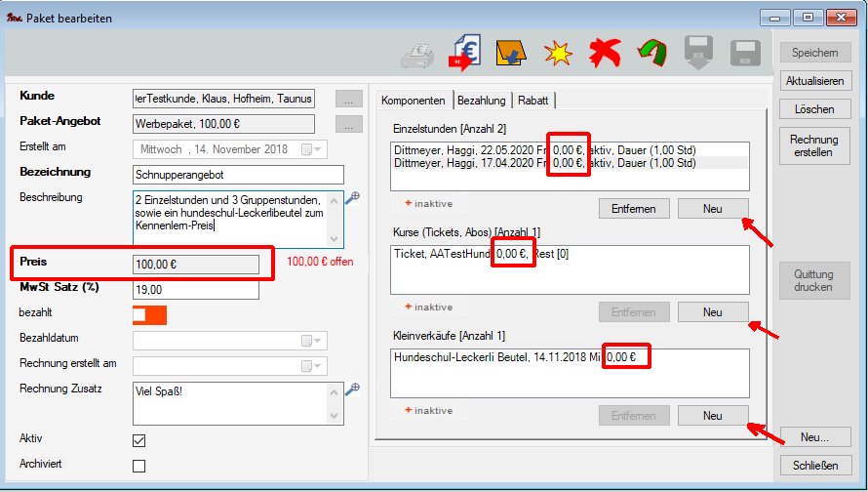Screen dimensions: 868x492
Task: Click the green curved undo arrow icon
Action: click(651, 54)
